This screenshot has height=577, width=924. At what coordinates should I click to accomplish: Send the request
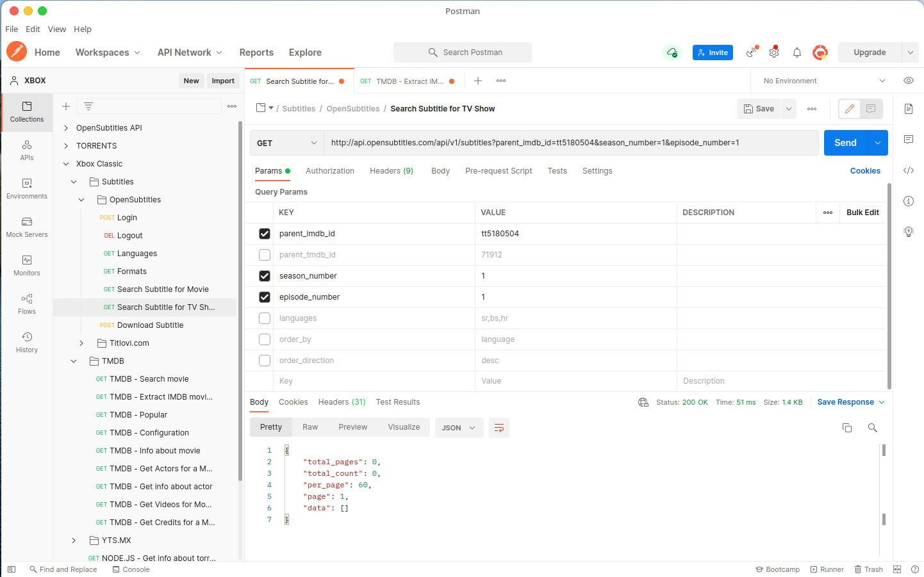click(845, 143)
